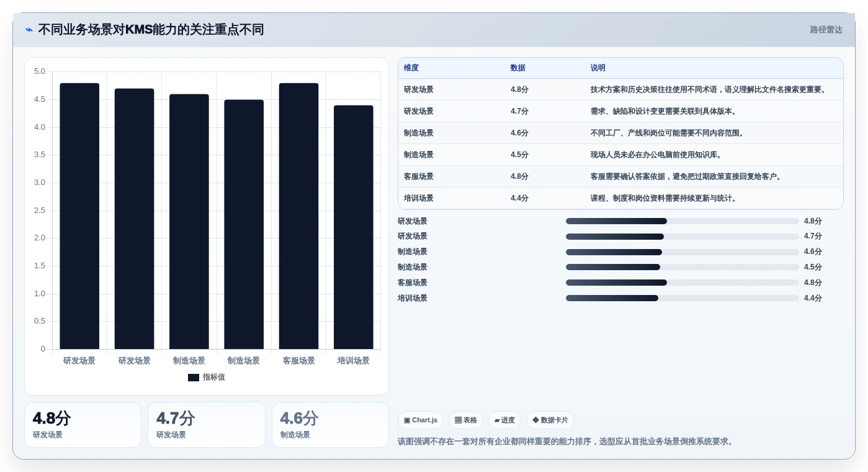
Task: Click the progress bar labeled 4.7分
Action: tap(682, 236)
